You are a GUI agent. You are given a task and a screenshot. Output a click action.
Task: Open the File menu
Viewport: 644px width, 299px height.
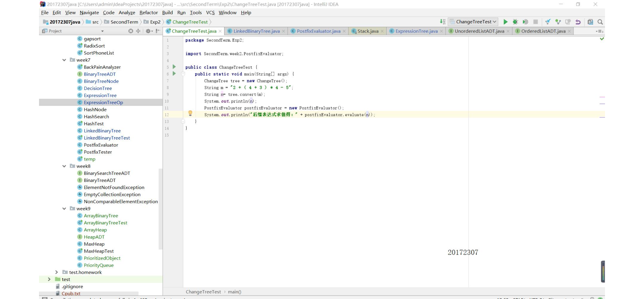pos(45,13)
